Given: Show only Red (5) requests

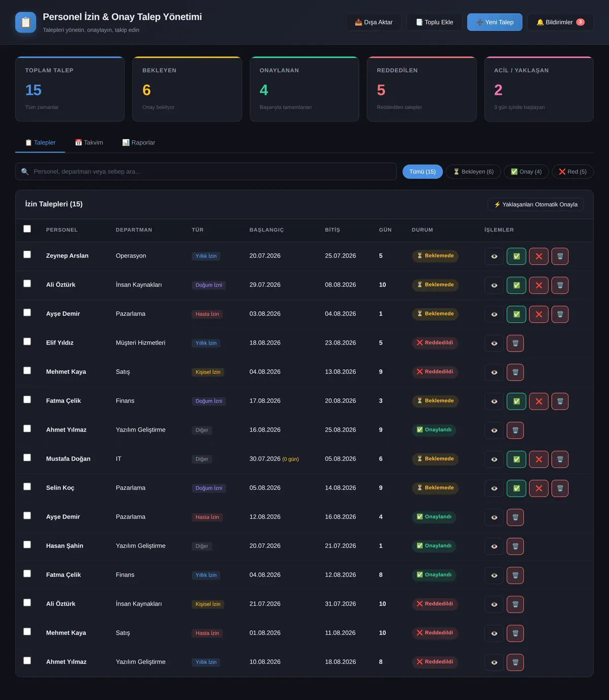Looking at the screenshot, I should 572,171.
